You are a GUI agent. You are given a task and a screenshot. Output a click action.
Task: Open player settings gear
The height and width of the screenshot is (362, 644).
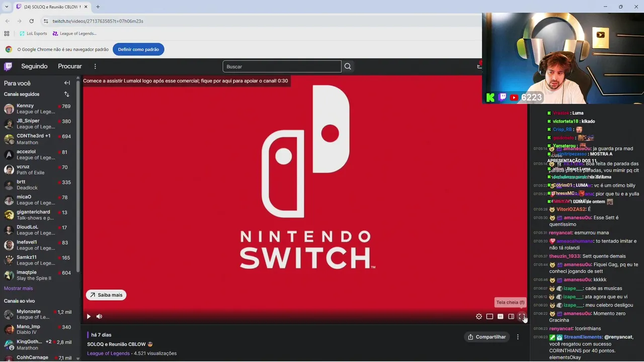pos(479,316)
